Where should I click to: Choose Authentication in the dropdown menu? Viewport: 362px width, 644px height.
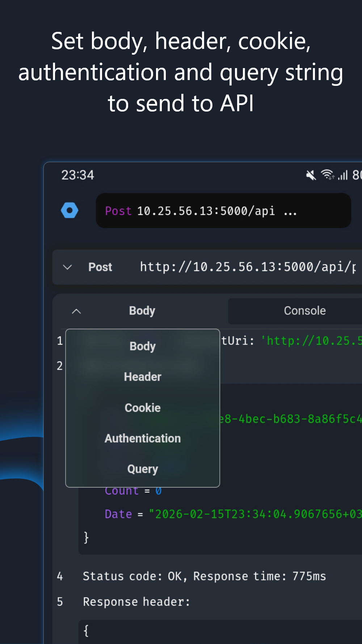coord(143,438)
